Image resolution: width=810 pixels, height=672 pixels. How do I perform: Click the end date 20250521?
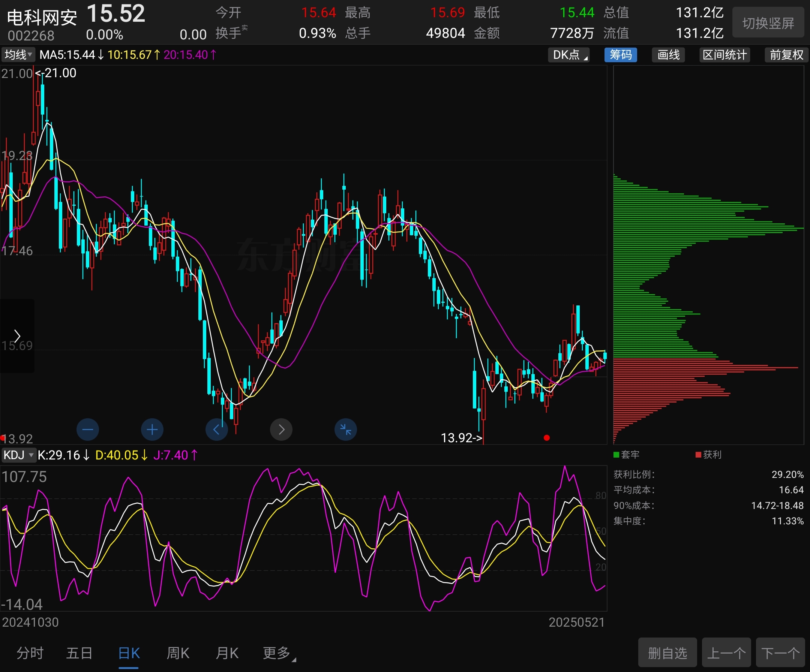577,622
